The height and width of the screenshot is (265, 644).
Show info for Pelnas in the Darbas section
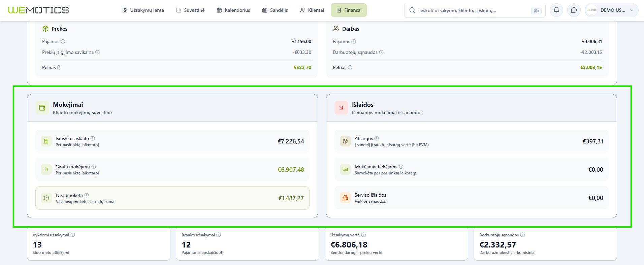tap(350, 67)
